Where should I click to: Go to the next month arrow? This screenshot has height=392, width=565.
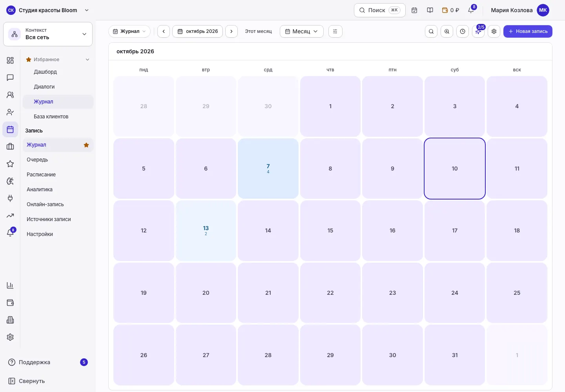click(231, 31)
